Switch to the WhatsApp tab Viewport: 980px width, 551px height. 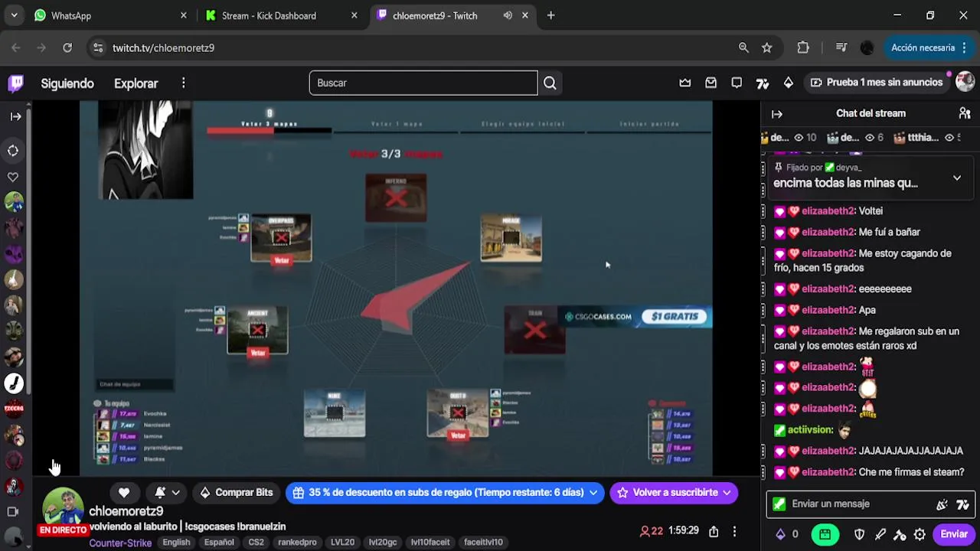pos(109,15)
